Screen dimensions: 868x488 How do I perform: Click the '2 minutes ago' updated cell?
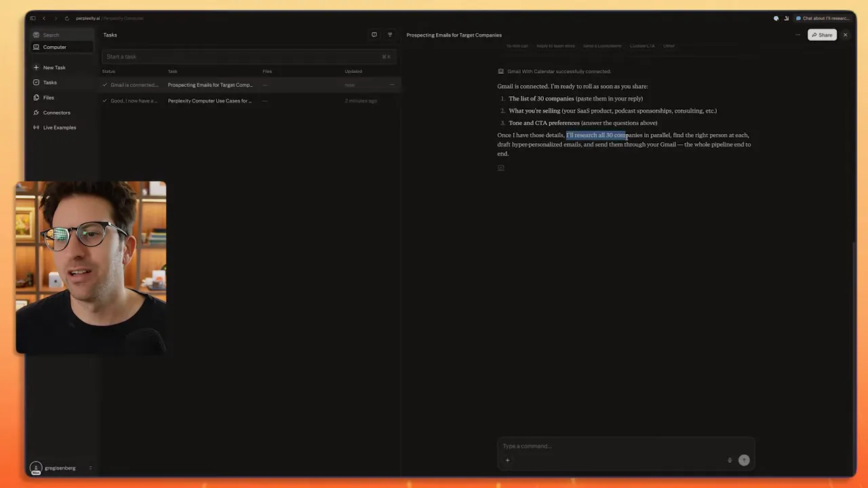pyautogui.click(x=361, y=101)
